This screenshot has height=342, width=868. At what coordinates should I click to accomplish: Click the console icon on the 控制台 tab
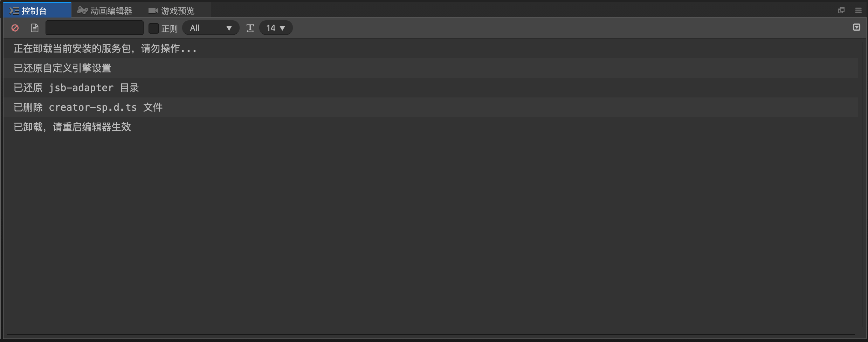(14, 11)
